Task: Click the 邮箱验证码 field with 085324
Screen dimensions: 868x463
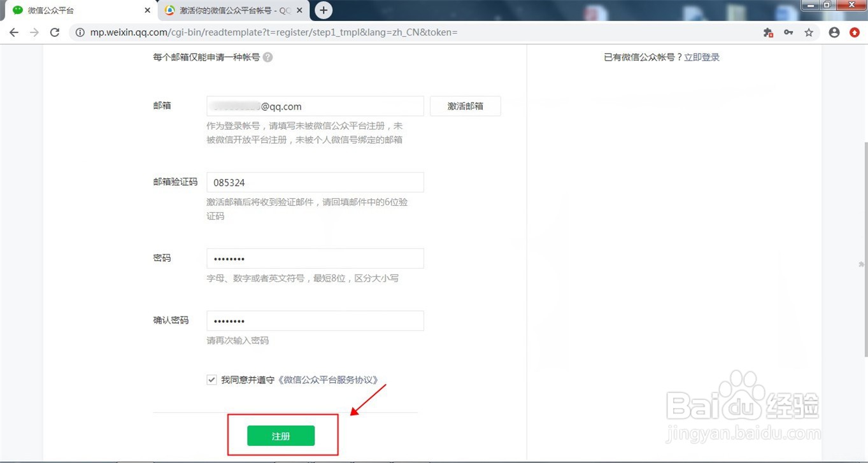Action: point(315,182)
